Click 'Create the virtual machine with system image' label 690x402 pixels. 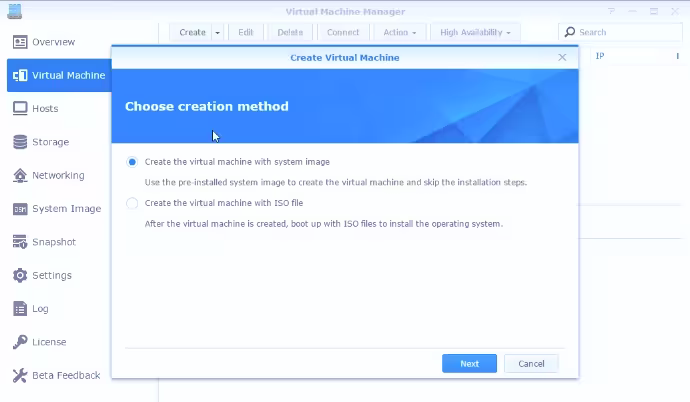pyautogui.click(x=237, y=162)
